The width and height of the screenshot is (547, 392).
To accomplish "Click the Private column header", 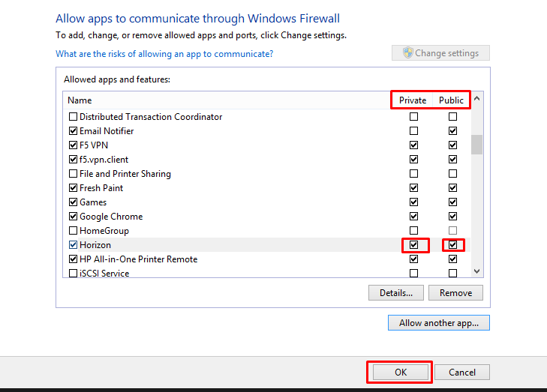I will click(x=413, y=100).
